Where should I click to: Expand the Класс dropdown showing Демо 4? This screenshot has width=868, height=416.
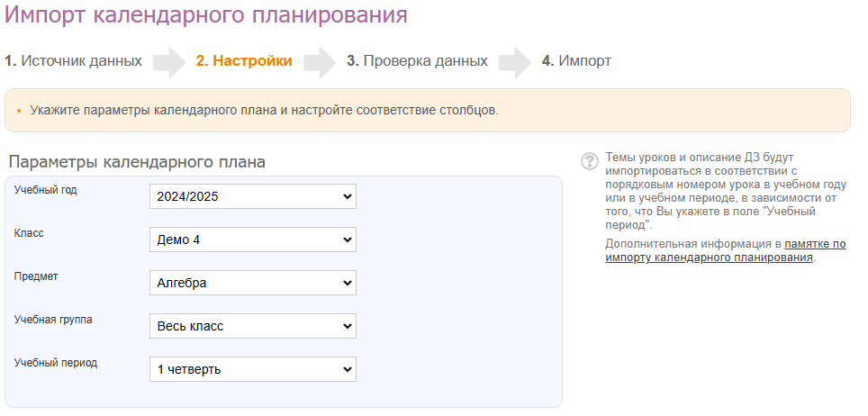pyautogui.click(x=253, y=240)
